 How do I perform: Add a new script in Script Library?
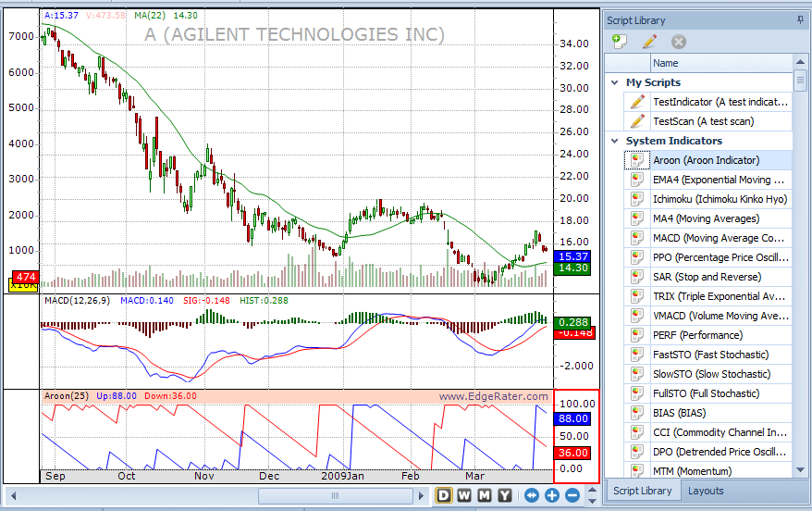click(x=620, y=41)
